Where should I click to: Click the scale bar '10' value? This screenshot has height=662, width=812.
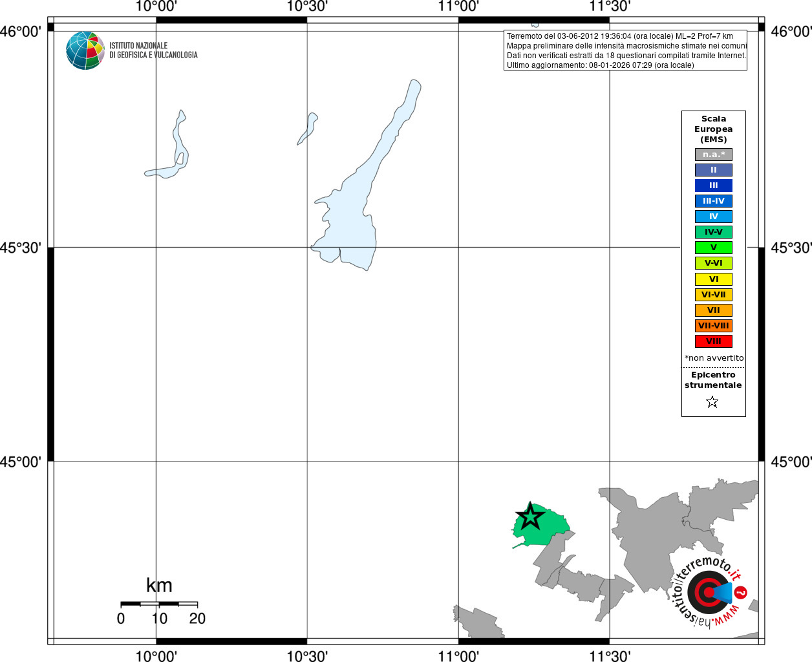tap(159, 619)
